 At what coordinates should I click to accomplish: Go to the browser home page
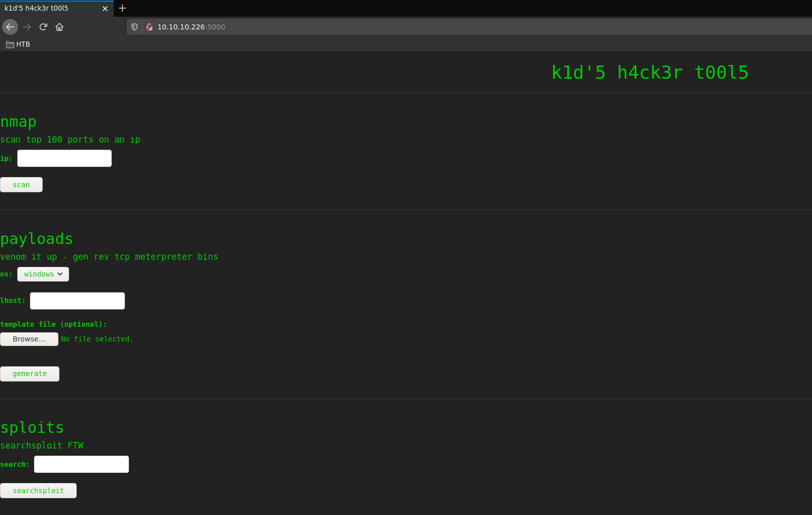(x=59, y=27)
